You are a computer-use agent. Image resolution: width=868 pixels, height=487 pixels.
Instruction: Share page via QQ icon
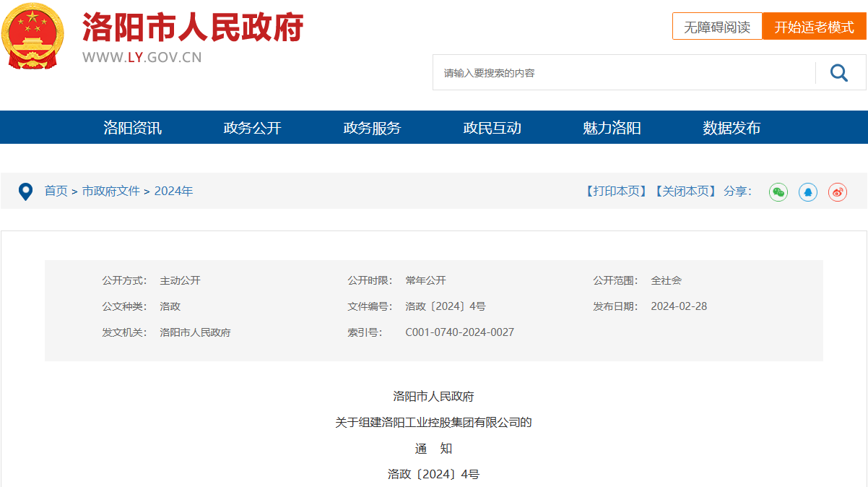[x=808, y=191]
